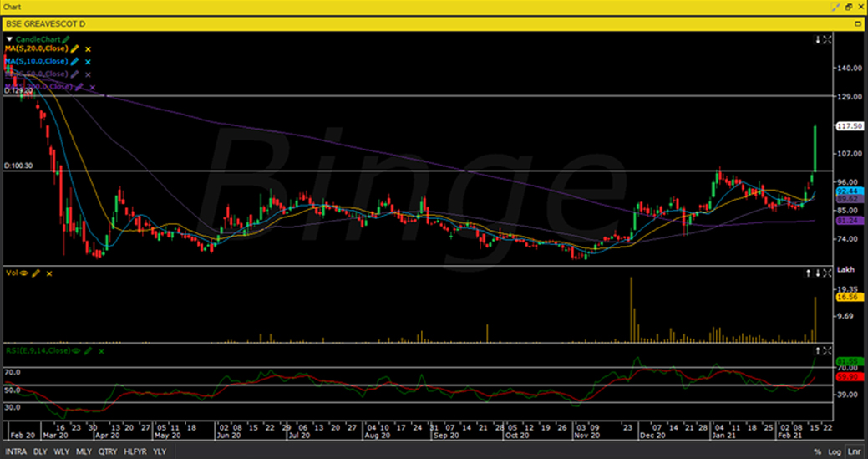The height and width of the screenshot is (459, 868).
Task: Click the Jan 21 date axis label
Action: (723, 436)
